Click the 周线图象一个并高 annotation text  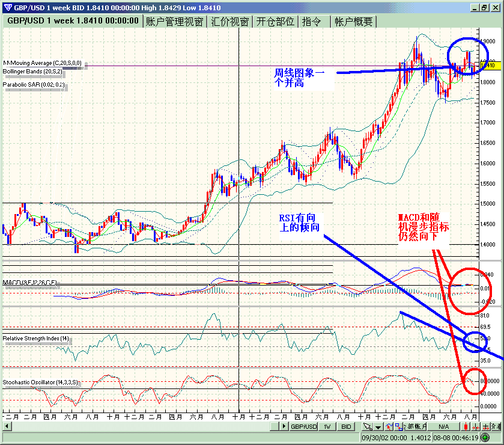click(x=299, y=78)
